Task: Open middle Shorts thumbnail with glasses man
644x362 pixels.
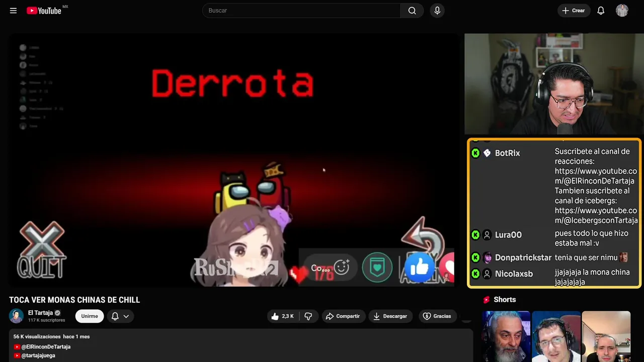Action: (x=556, y=336)
